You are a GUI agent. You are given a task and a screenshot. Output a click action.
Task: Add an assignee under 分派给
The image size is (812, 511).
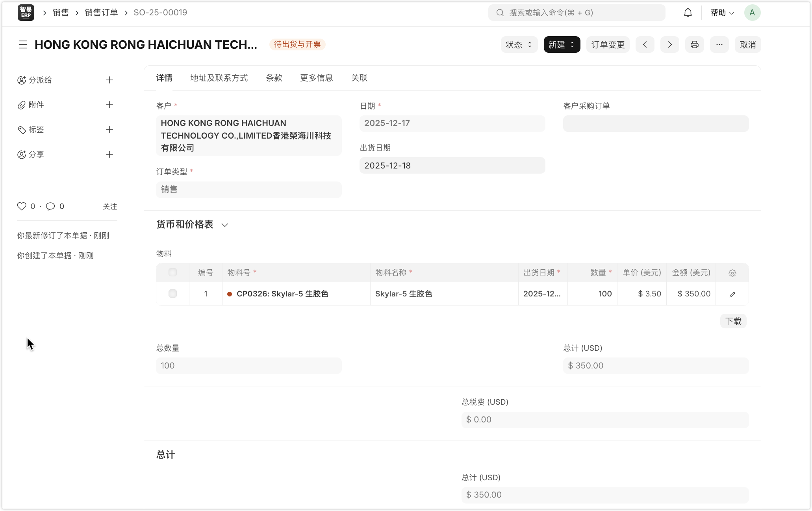click(109, 80)
